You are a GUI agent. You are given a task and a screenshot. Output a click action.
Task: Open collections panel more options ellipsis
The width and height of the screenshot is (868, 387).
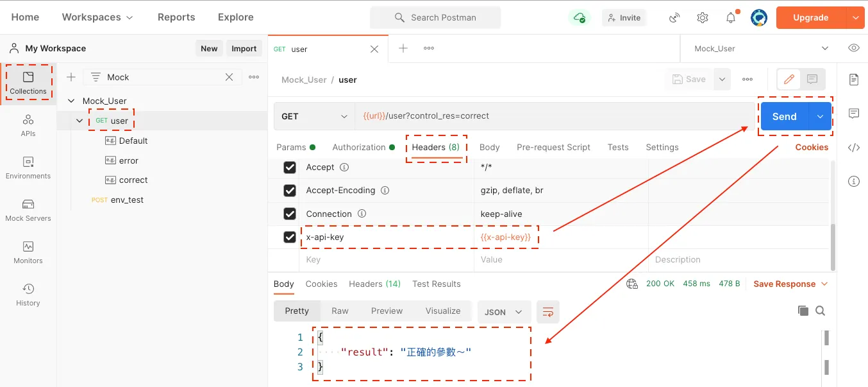pyautogui.click(x=254, y=77)
